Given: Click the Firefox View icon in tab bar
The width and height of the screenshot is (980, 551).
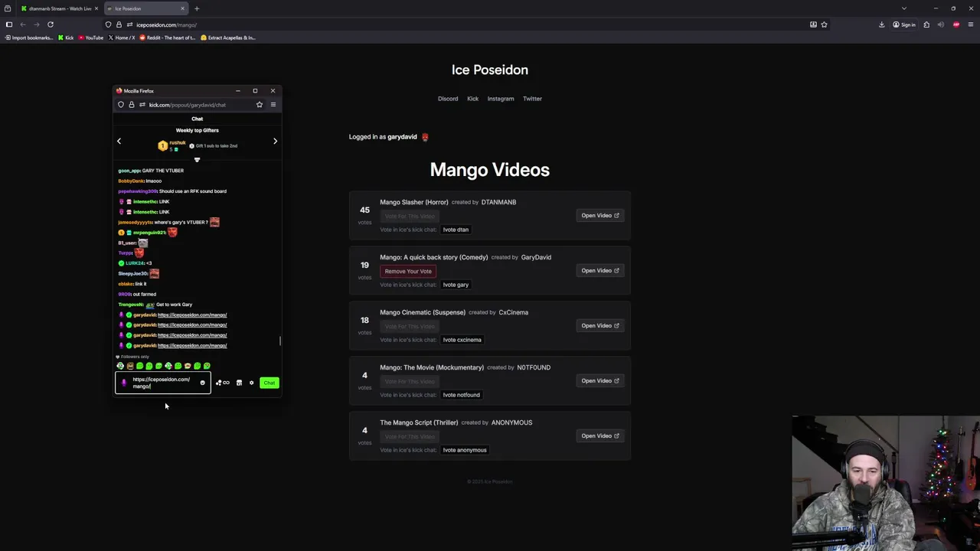Looking at the screenshot, I should point(8,8).
